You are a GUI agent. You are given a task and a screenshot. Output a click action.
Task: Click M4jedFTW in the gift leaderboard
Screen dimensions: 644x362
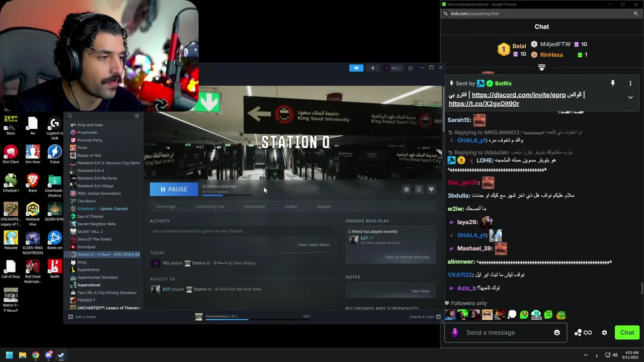coord(555,44)
